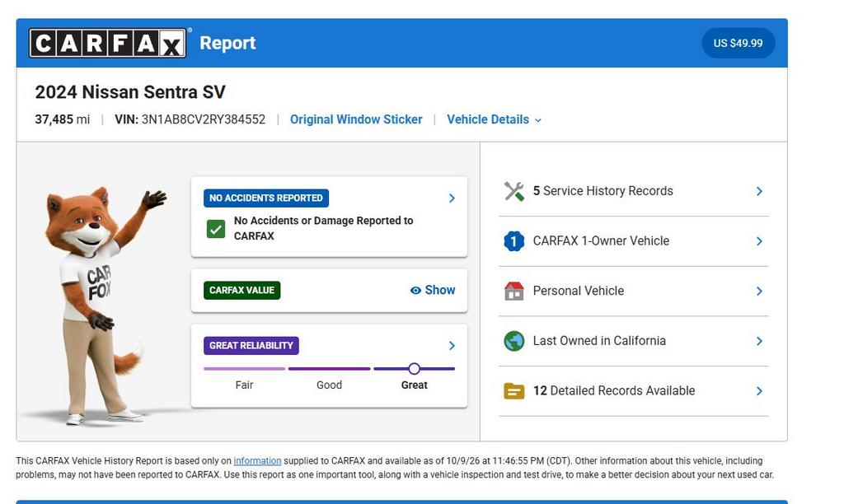Image resolution: width=844 pixels, height=504 pixels.
Task: Select the 'Last Owned in California' text
Action: point(600,341)
